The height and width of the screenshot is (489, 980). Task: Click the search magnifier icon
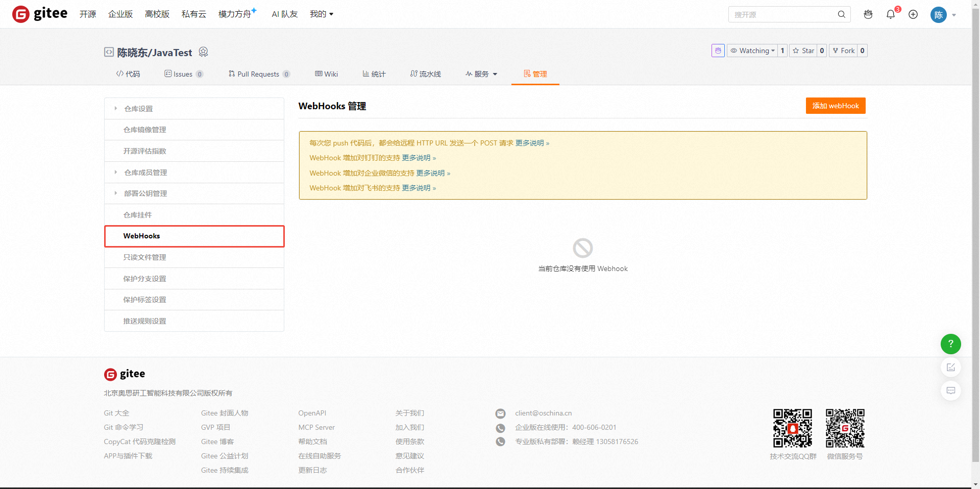click(x=842, y=14)
